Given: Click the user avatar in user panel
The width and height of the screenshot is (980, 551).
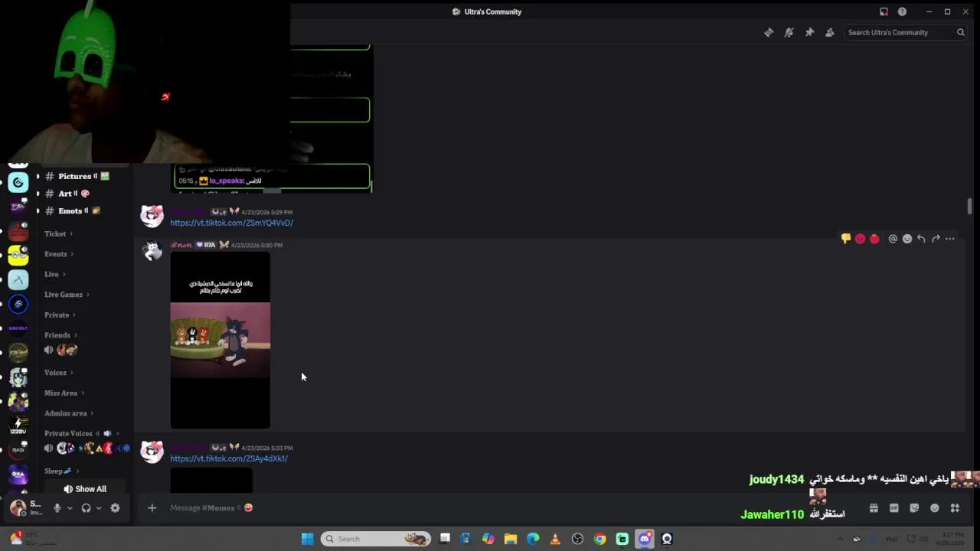Looking at the screenshot, I should point(18,507).
